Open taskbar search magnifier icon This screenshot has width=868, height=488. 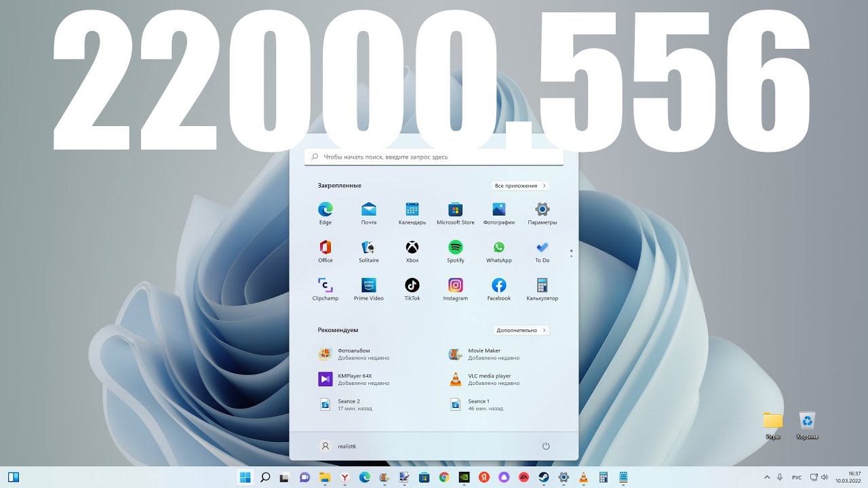[x=265, y=477]
